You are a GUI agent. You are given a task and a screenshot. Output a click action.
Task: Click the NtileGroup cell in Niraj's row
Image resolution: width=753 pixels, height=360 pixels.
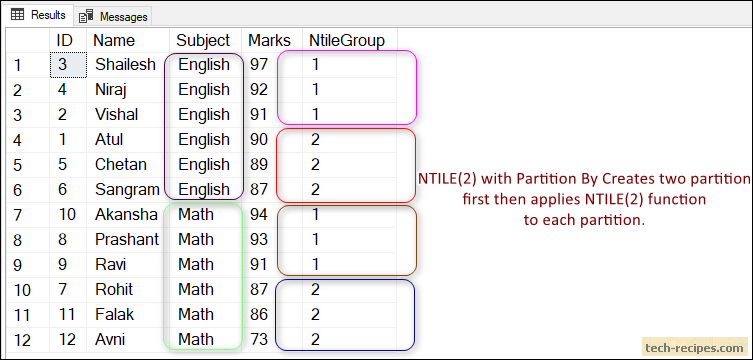(350, 90)
